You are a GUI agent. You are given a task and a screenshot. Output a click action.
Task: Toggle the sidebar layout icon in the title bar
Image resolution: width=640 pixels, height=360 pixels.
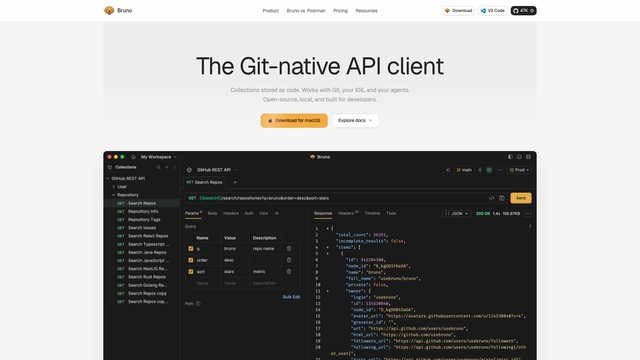510,157
